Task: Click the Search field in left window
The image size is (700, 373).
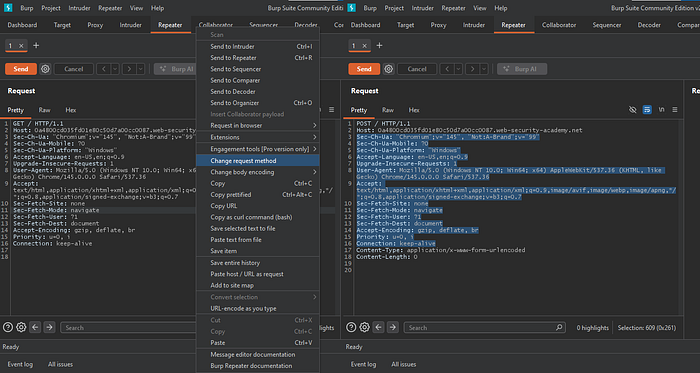Action: click(129, 327)
